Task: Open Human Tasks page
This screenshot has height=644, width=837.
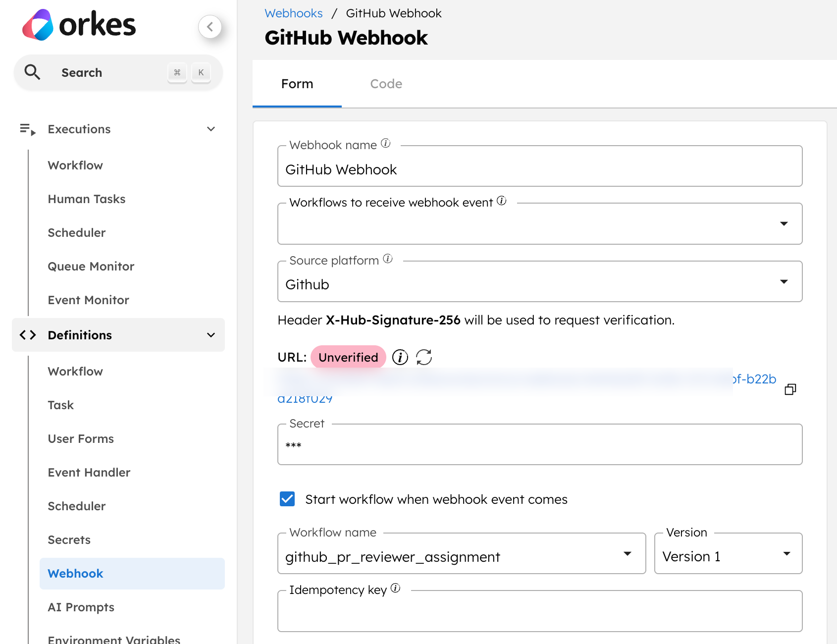Action: tap(87, 199)
